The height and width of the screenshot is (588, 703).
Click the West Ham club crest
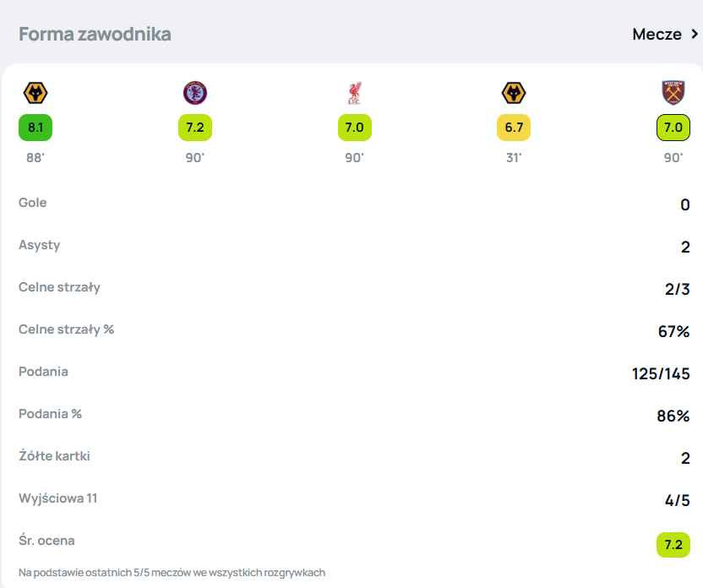click(x=673, y=93)
